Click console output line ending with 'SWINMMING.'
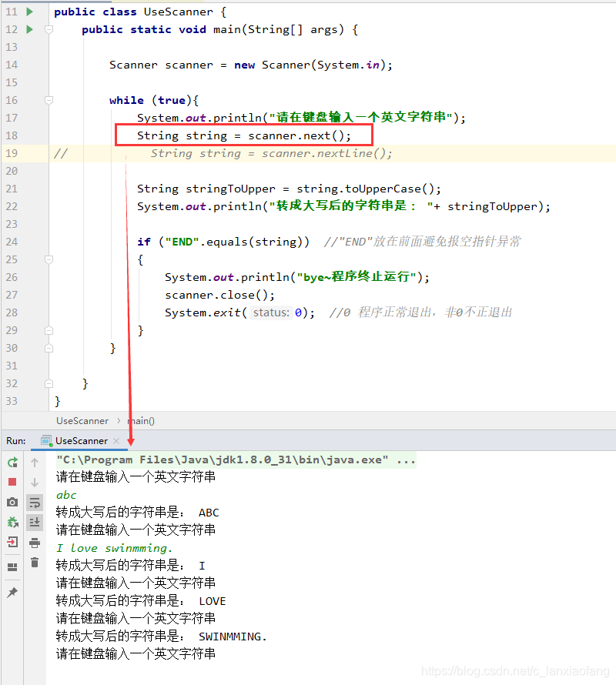Image resolution: width=616 pixels, height=685 pixels. tap(162, 637)
